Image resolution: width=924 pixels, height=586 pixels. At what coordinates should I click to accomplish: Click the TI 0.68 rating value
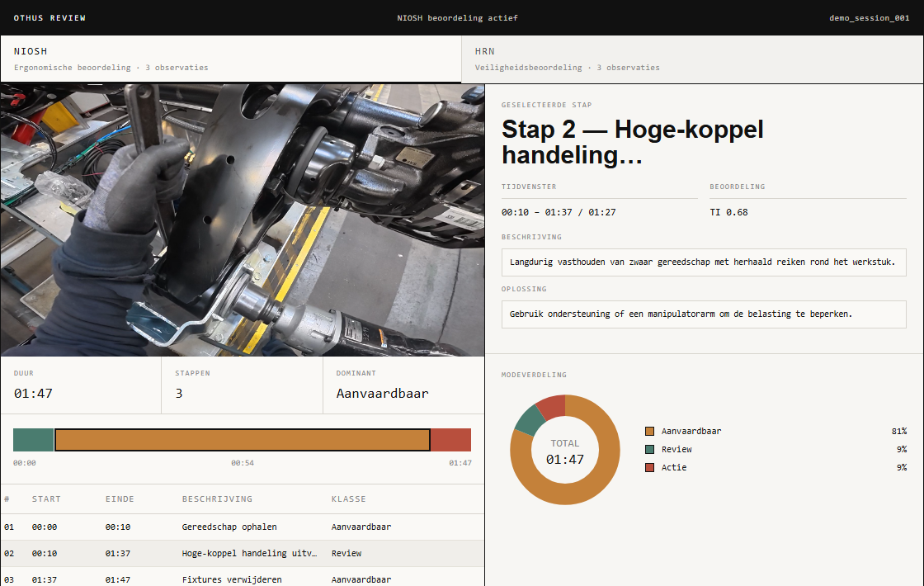click(x=728, y=212)
